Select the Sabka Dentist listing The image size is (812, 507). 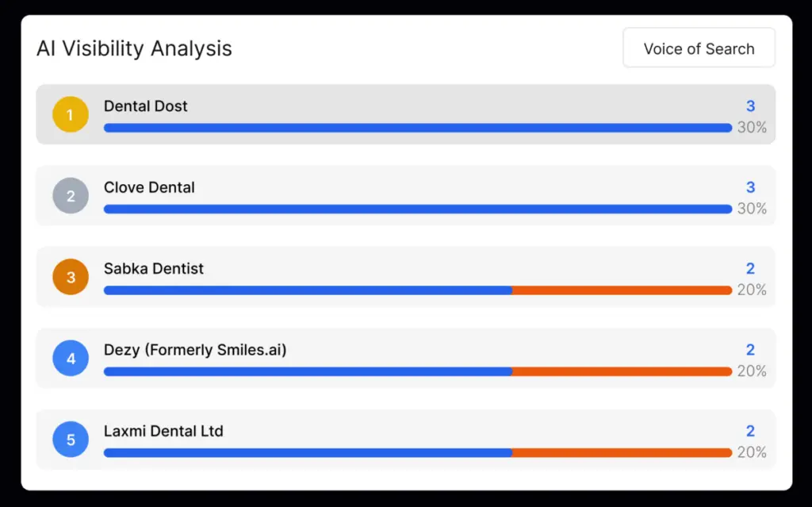tap(153, 268)
